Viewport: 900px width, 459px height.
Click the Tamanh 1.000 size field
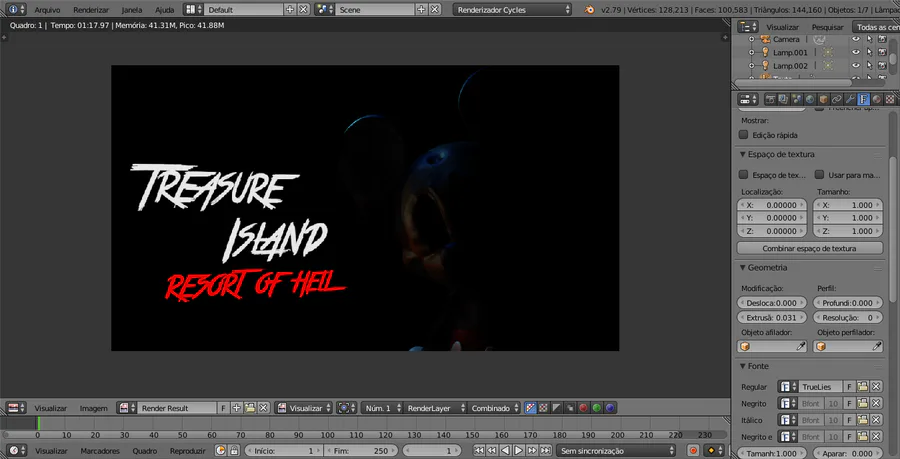pyautogui.click(x=772, y=453)
